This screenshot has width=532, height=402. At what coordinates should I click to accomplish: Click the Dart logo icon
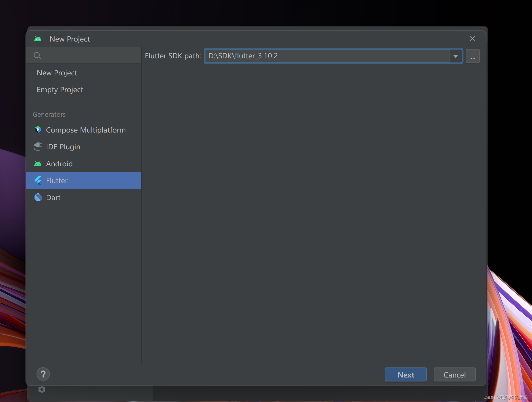38,198
